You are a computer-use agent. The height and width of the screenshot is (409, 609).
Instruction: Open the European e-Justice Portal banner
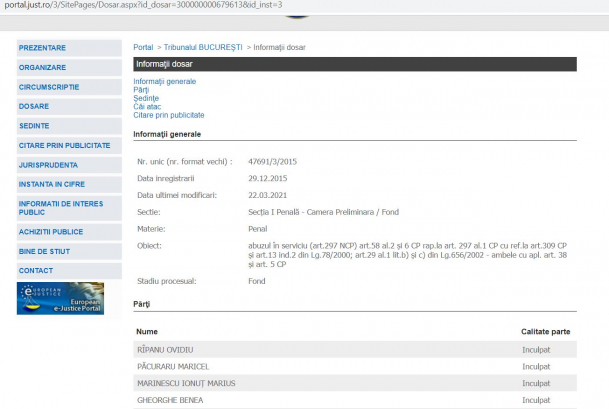pos(60,298)
